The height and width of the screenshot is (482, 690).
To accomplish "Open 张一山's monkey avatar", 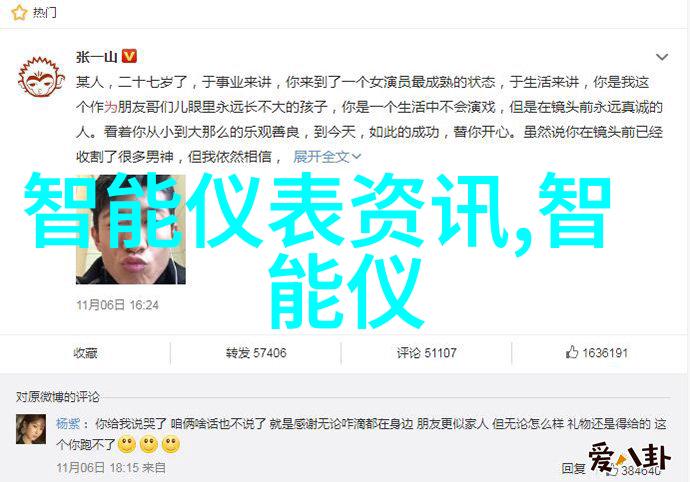I will point(41,76).
